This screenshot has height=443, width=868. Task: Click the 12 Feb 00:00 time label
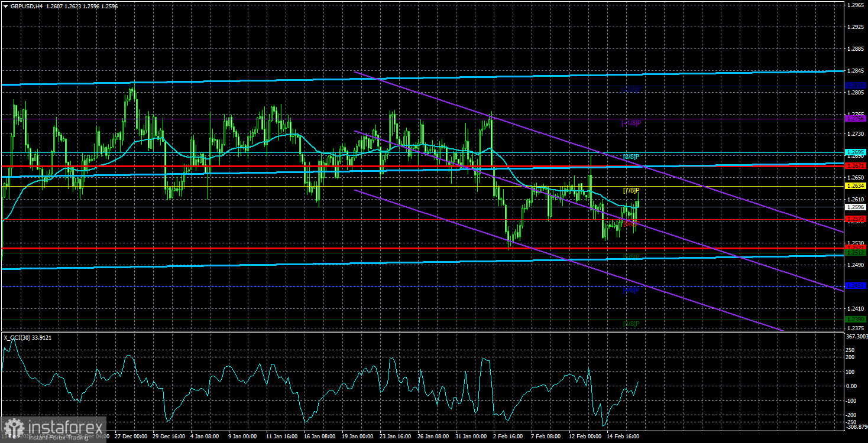(x=584, y=437)
